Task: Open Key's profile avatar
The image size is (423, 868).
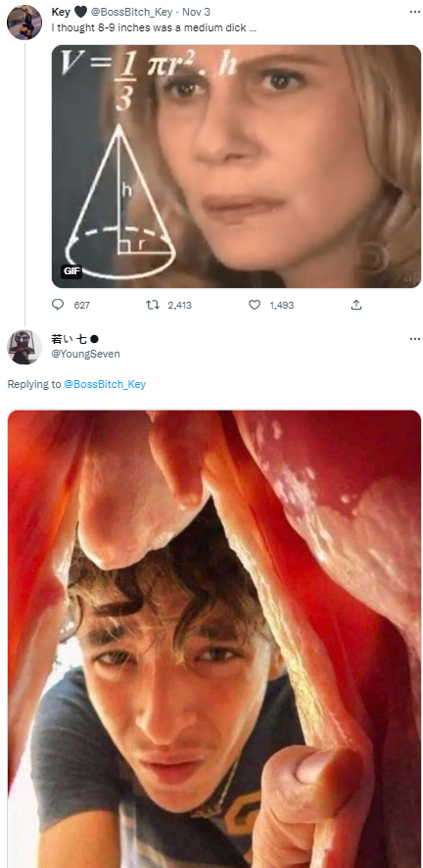Action: [24, 23]
